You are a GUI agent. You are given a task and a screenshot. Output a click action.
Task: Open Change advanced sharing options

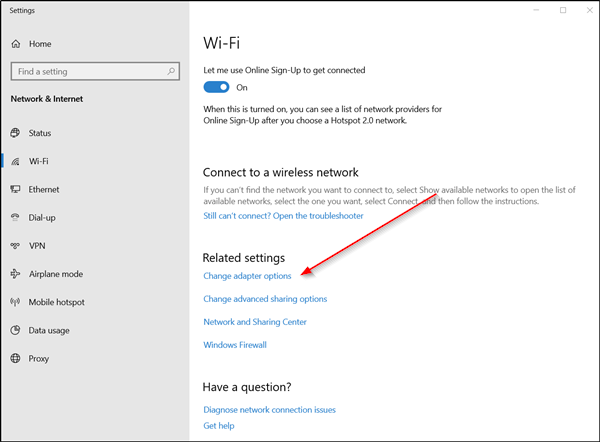tap(265, 299)
